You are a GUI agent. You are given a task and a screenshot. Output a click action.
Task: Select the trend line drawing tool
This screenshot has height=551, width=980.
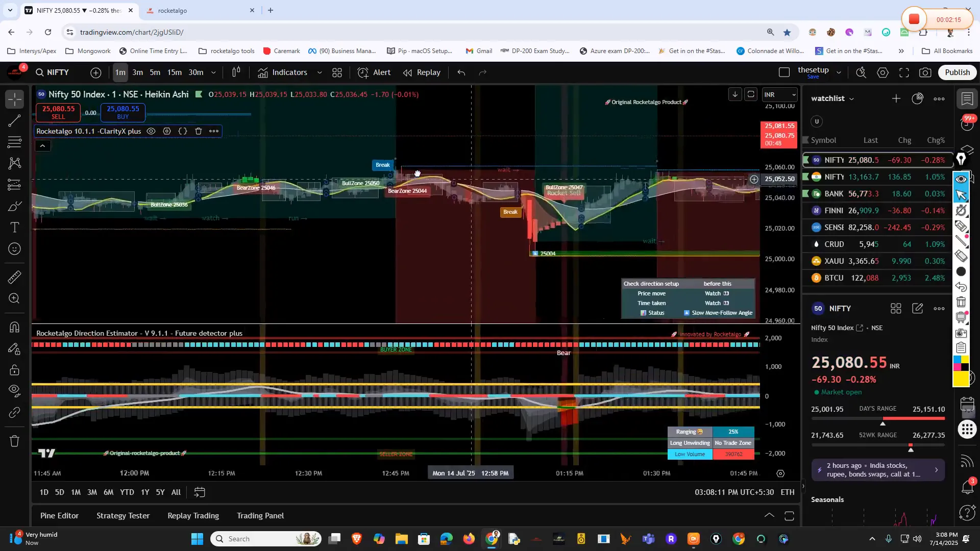(15, 121)
